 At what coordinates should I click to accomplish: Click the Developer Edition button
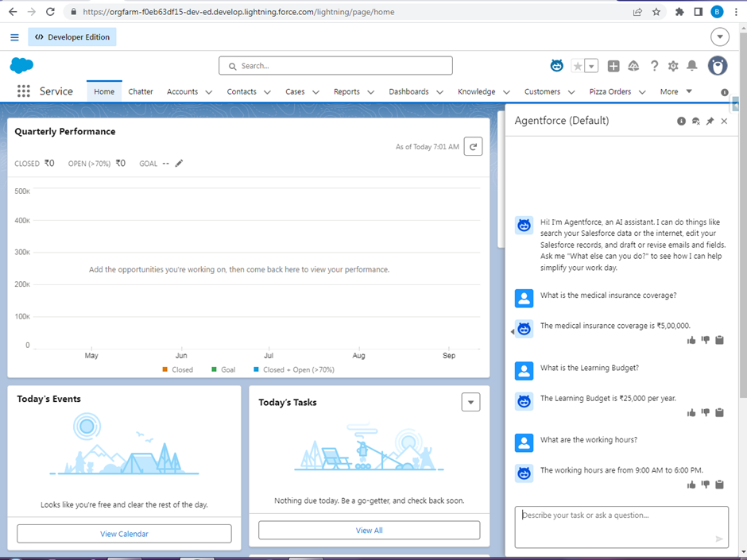[72, 37]
